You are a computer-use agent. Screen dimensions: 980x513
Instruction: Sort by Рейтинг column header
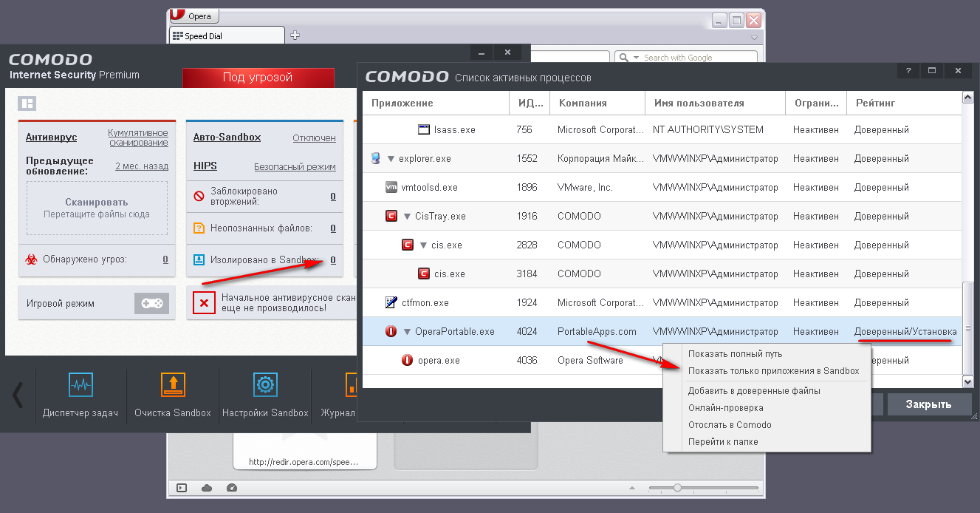pos(904,103)
